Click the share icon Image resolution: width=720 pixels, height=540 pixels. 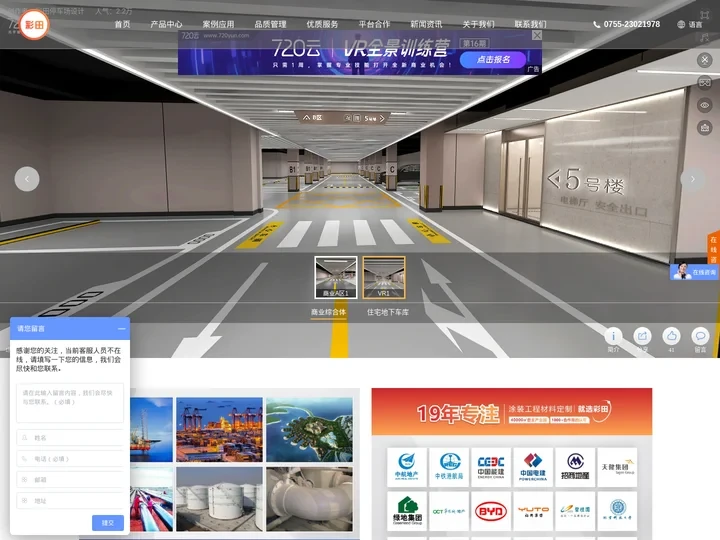pos(642,337)
